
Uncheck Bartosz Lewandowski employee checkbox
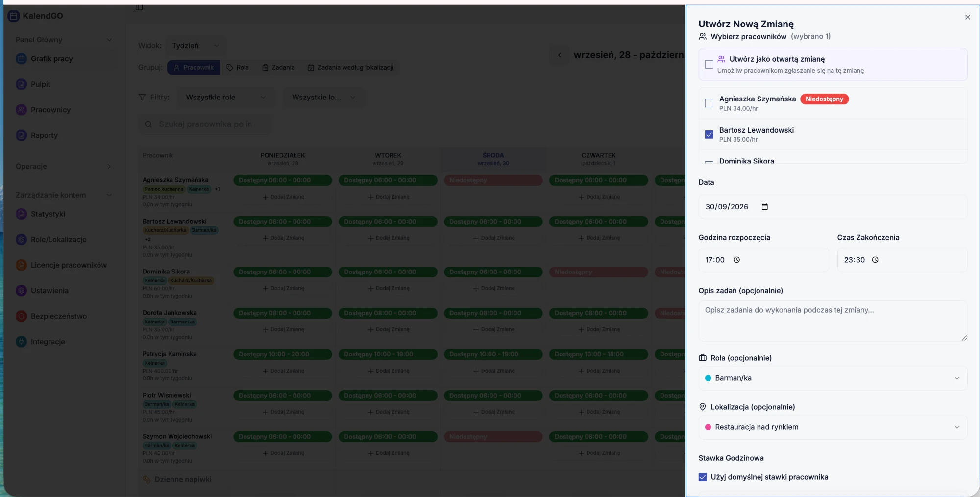point(709,134)
